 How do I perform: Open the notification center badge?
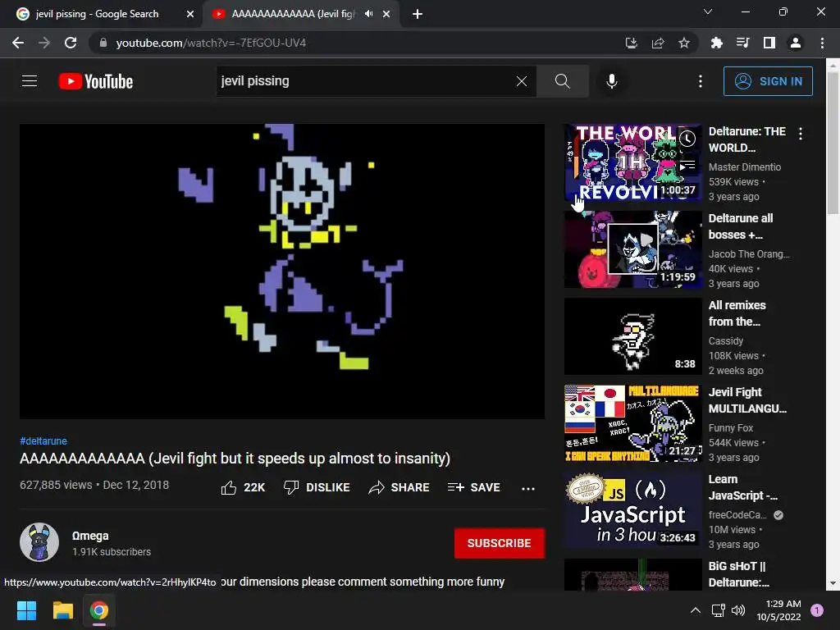pyautogui.click(x=817, y=610)
